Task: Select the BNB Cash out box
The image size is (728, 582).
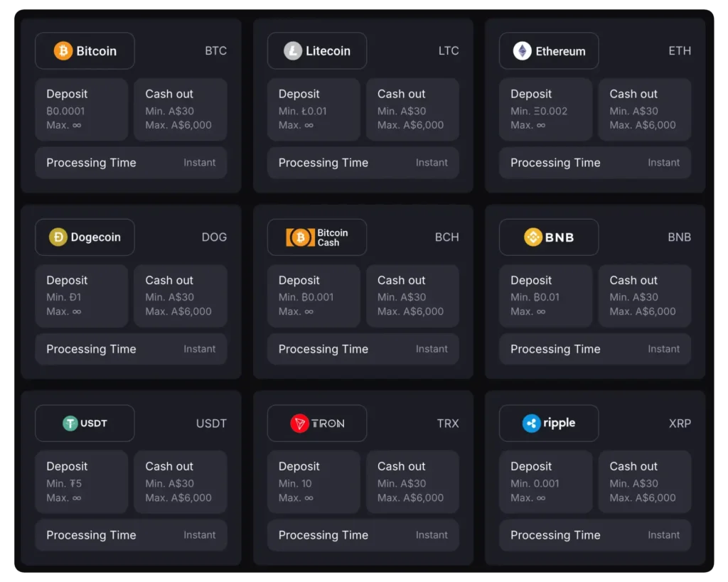Action: coord(644,296)
